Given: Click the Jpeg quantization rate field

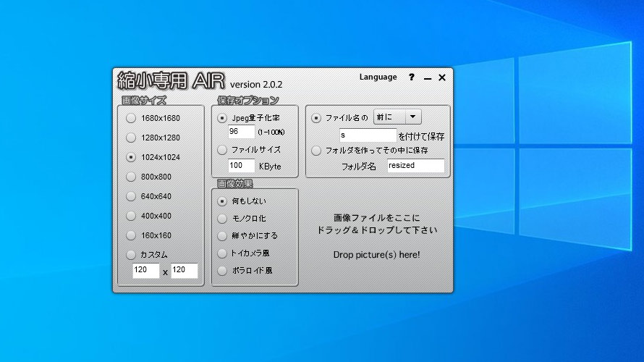Looking at the screenshot, I should click(241, 132).
